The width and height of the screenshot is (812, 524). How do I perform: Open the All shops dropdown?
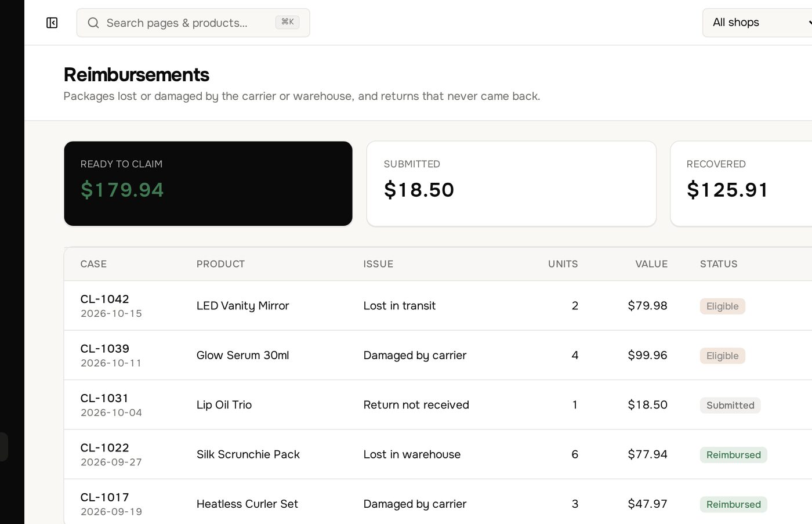point(757,23)
